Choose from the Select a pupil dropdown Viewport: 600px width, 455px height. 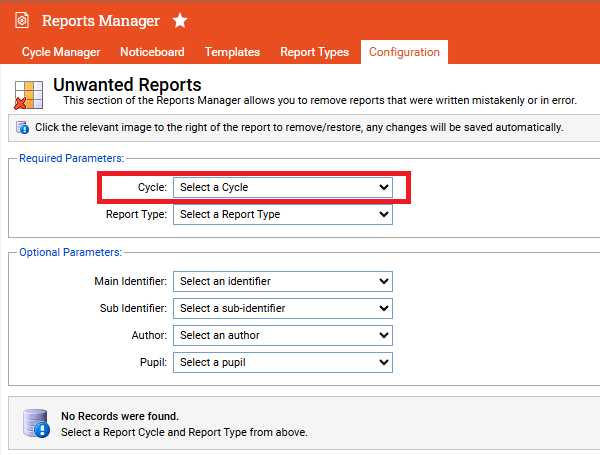pyautogui.click(x=283, y=362)
